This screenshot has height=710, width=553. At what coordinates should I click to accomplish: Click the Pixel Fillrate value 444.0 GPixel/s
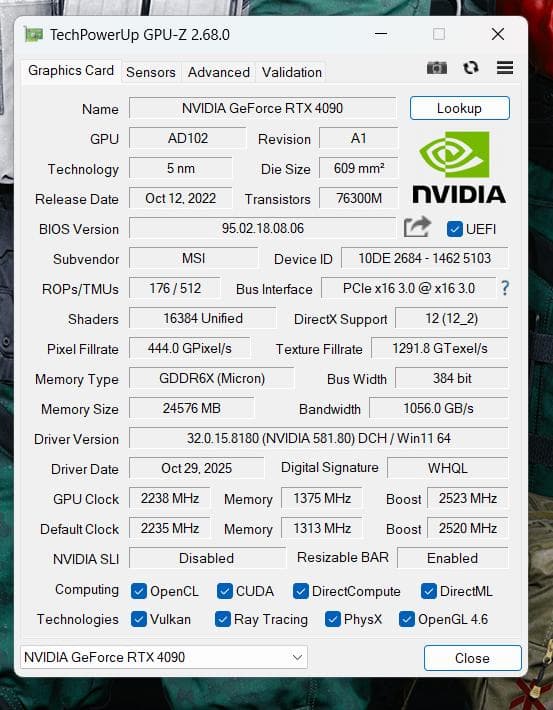coord(190,348)
